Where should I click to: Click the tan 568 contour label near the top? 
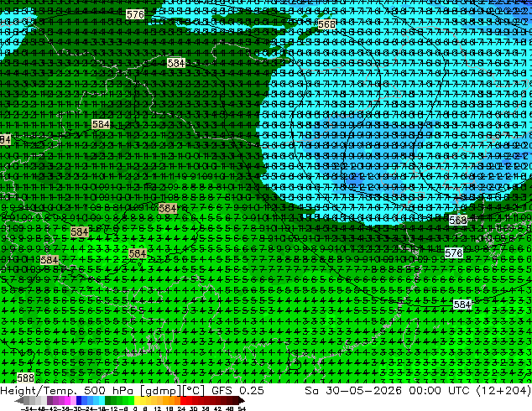(327, 24)
